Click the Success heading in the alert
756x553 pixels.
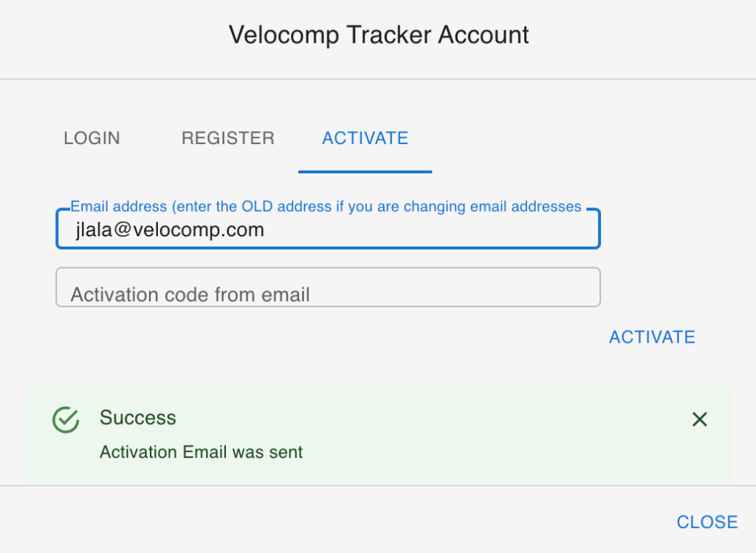(138, 418)
